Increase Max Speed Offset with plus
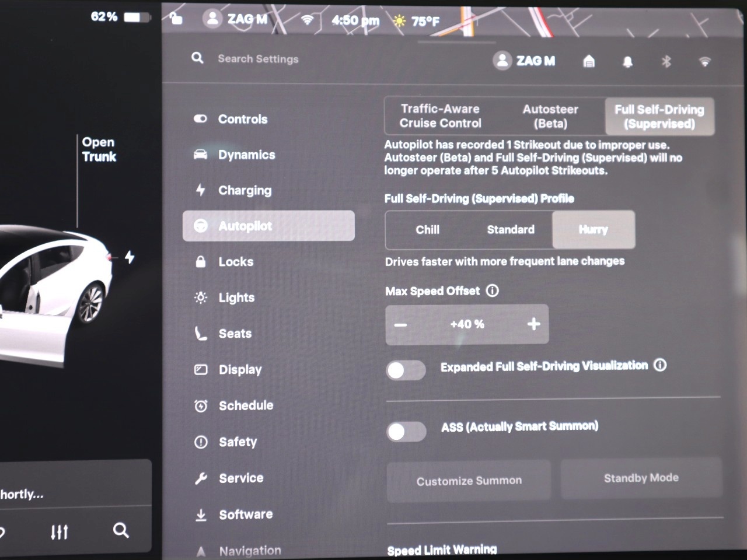Viewport: 747px width, 560px height. [x=533, y=324]
